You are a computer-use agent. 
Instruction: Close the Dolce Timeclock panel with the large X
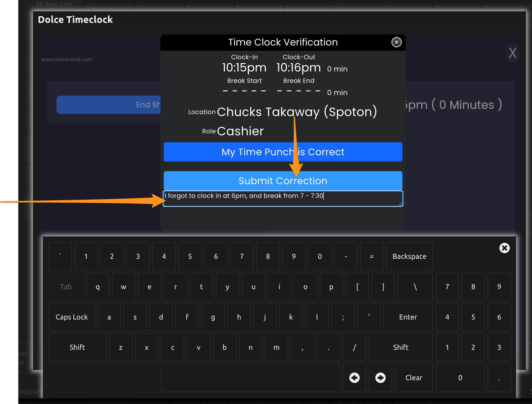tap(513, 53)
